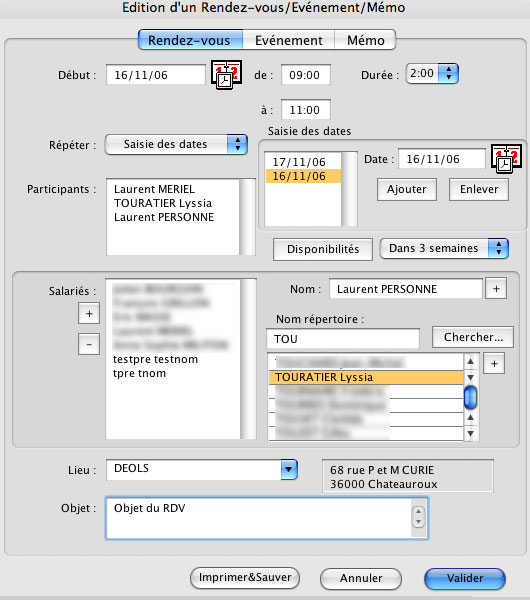Switch to the Mémo tab
This screenshot has width=530, height=600.
coord(365,40)
